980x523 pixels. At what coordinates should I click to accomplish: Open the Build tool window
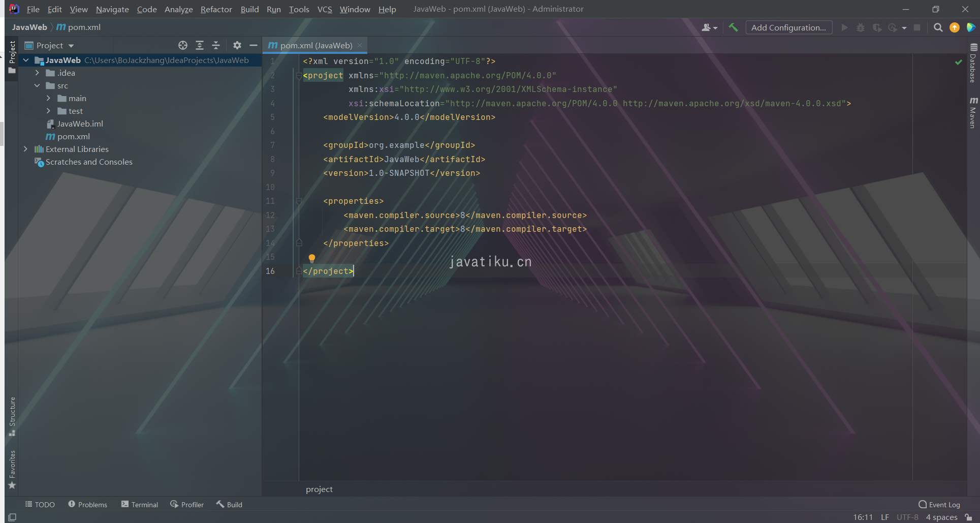coord(229,505)
